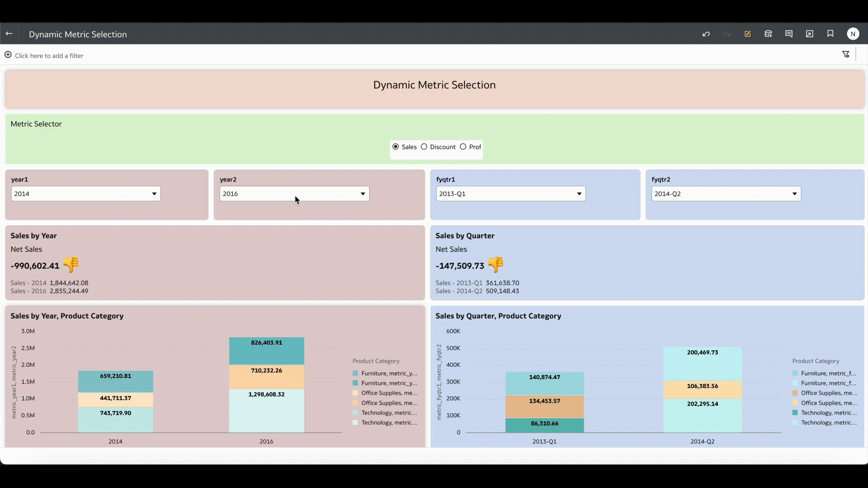This screenshot has width=868, height=488.
Task: Export the dashboard to a new window
Action: click(x=810, y=34)
